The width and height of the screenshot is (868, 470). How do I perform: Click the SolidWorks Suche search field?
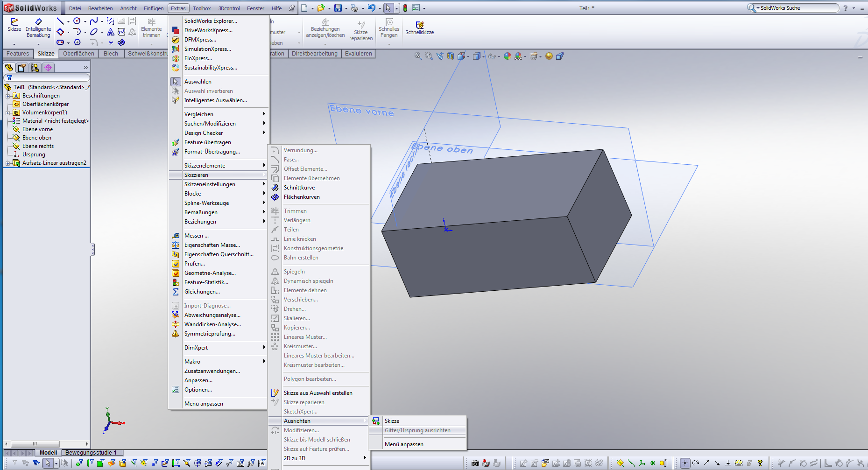coord(797,8)
